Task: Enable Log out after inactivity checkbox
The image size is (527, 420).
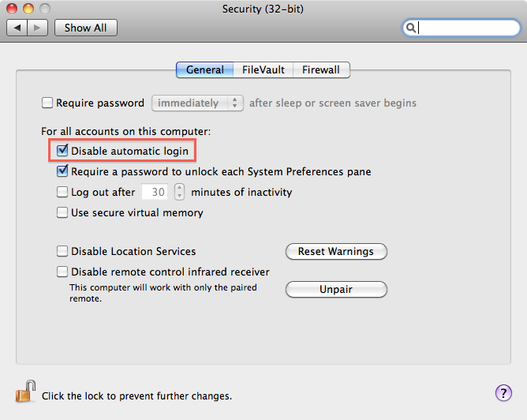Action: pyautogui.click(x=62, y=192)
